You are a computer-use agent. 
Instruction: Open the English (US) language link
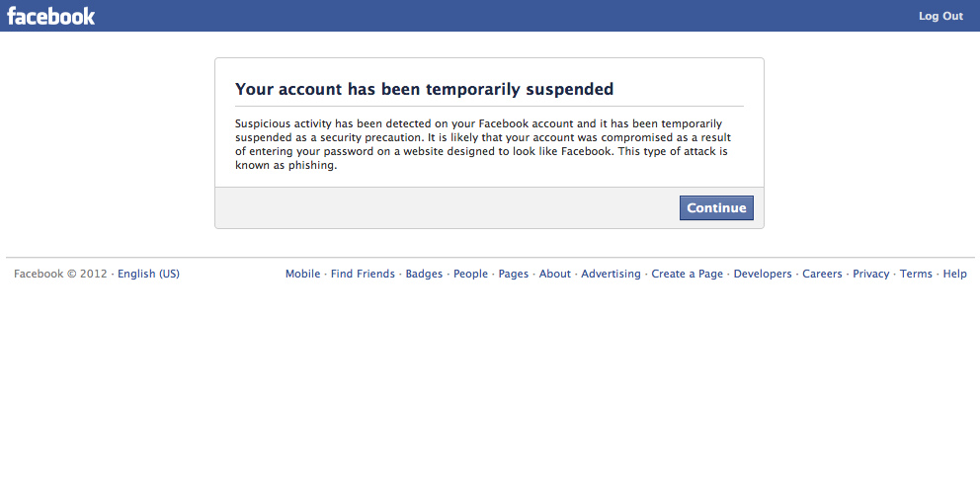click(148, 275)
